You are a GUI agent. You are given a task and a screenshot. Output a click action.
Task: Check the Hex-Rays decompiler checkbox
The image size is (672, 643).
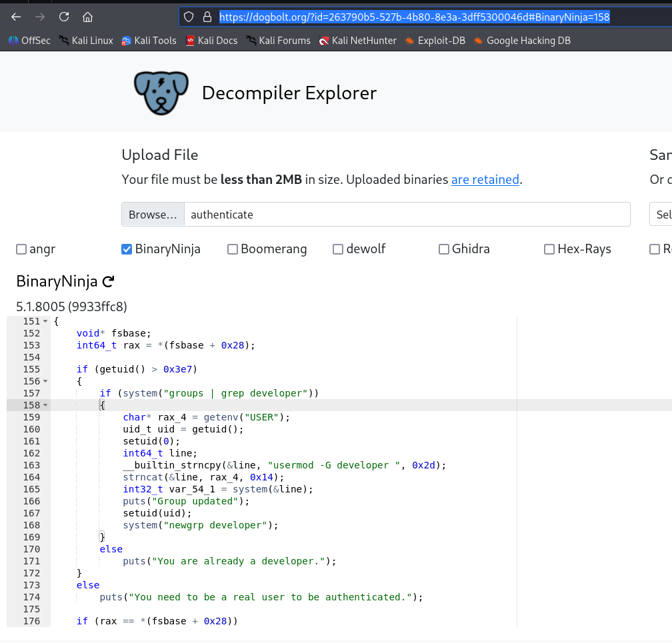[549, 249]
